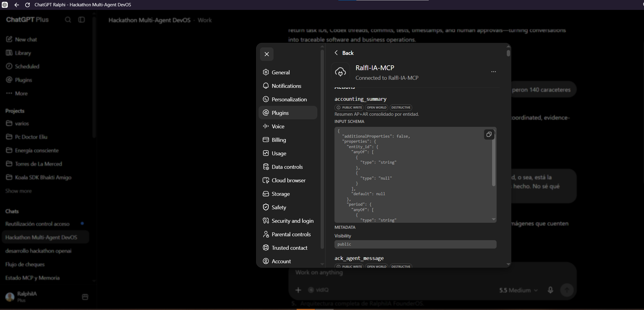Viewport: 644px width, 310px height.
Task: Open the Pc Doctor Eliu project
Action: (x=45, y=137)
